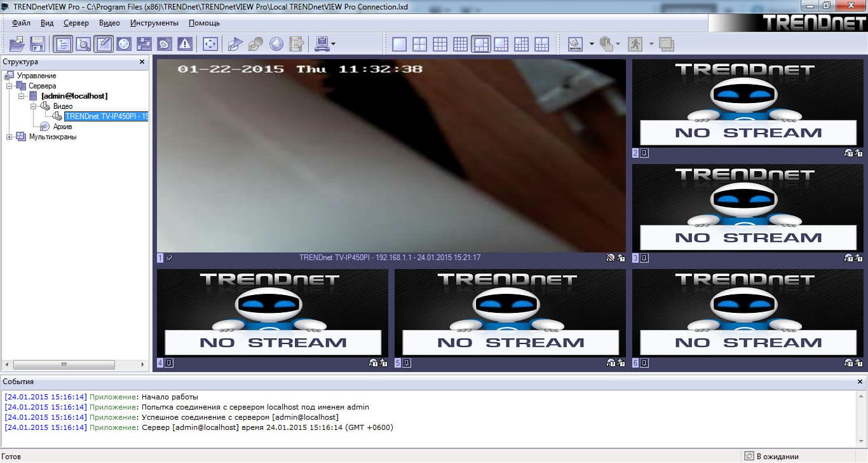This screenshot has height=463, width=868.
Task: Select [admin@localhost] in the tree
Action: point(74,96)
